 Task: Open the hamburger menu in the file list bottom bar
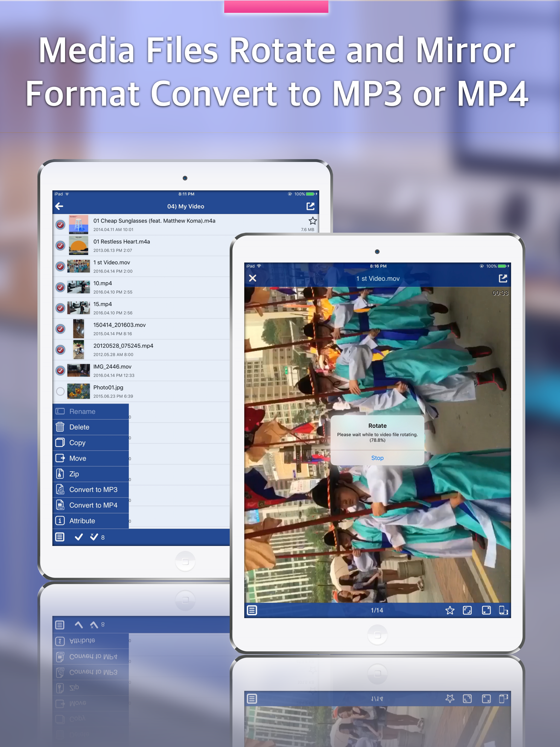click(60, 537)
